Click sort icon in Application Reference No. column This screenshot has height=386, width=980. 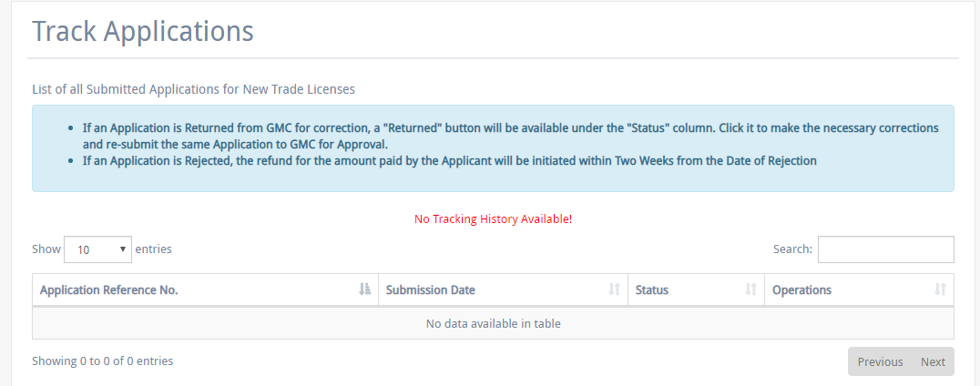coord(365,289)
